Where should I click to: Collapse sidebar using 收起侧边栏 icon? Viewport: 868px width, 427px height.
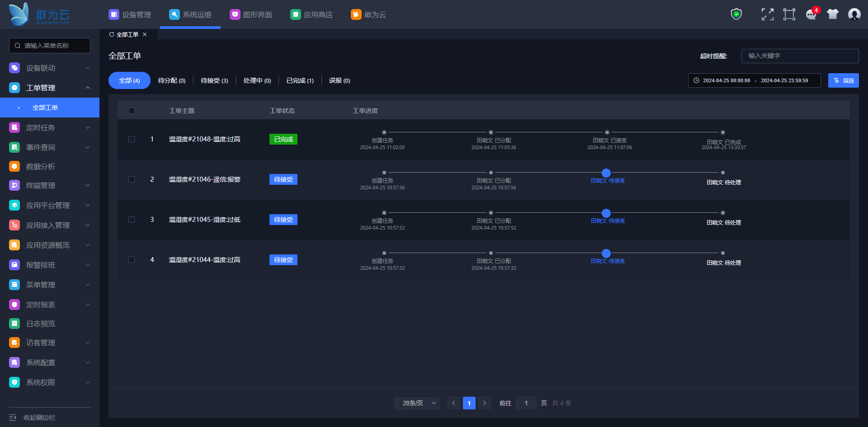(13, 418)
